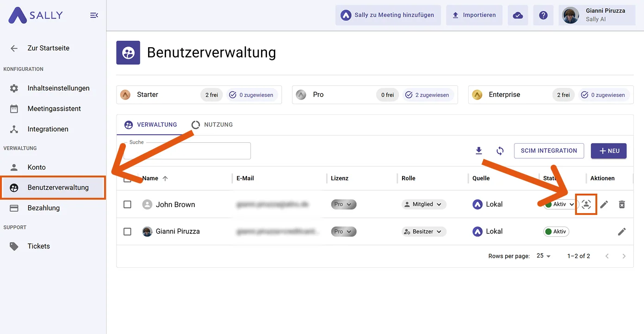Collapse the sidebar menu icon
Viewport: 644px width, 334px height.
[x=94, y=15]
